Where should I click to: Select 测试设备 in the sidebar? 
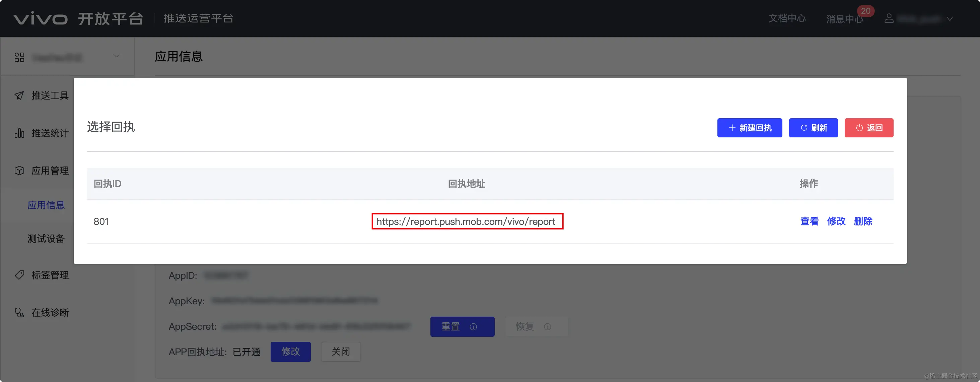[x=46, y=239]
